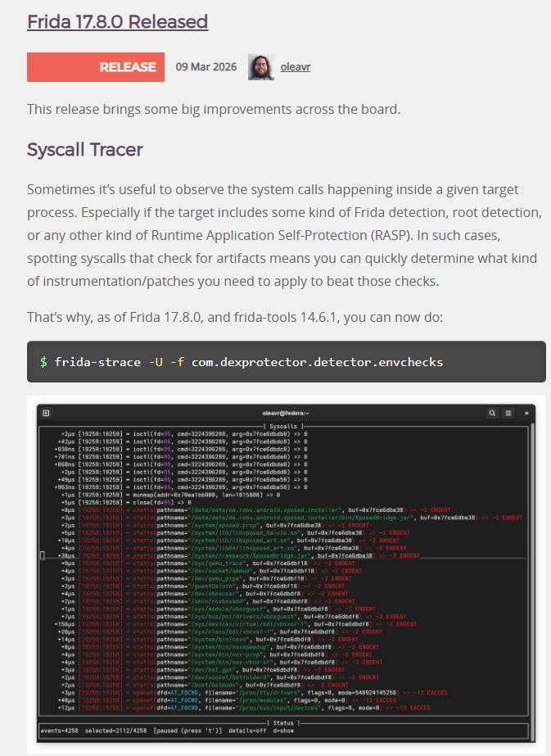
Task: Click the terminal window close X icon
Action: pyautogui.click(x=526, y=413)
